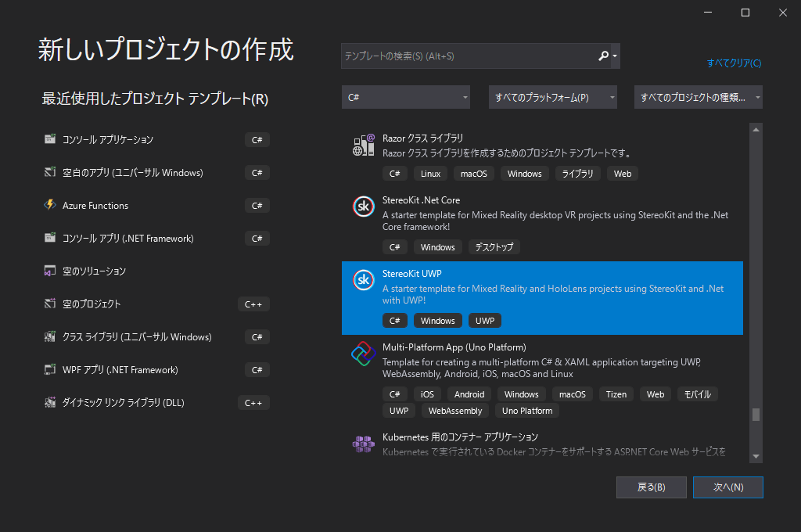This screenshot has width=801, height=532.
Task: Maximize the new project dialog window
Action: pos(745,13)
